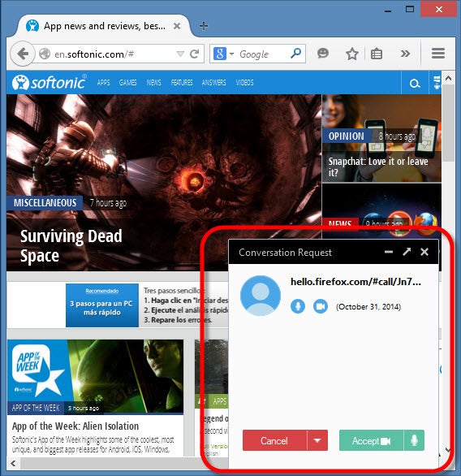Open the GAMES menu on Softonic
This screenshot has width=461, height=476.
[x=127, y=83]
